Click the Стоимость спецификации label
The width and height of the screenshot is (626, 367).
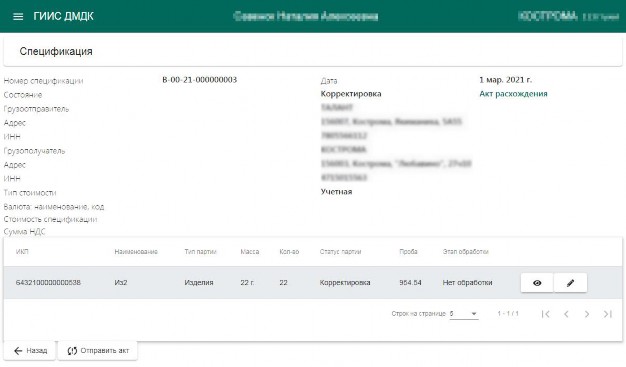tap(50, 219)
